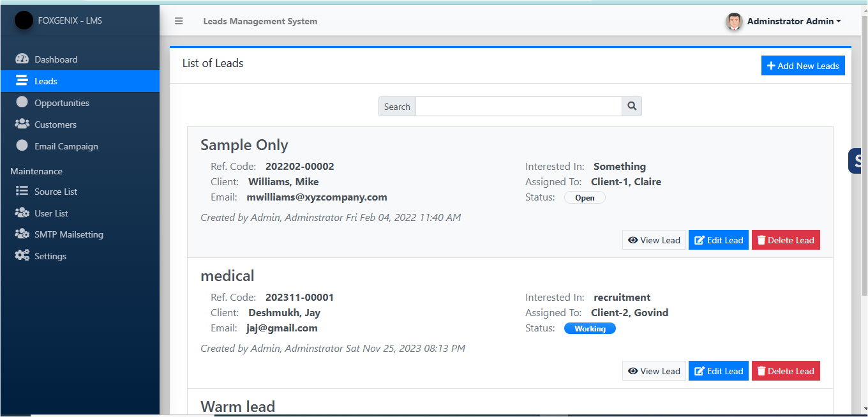Click the Warm lead title
The image size is (868, 417).
pos(237,406)
